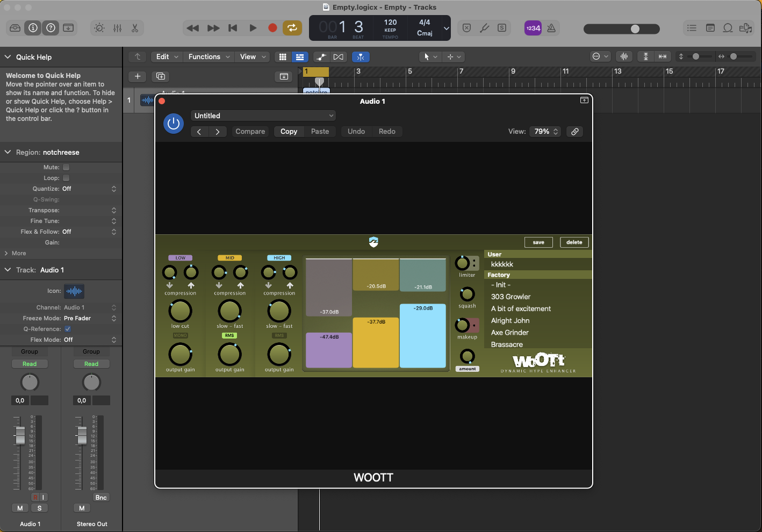Open the media Browsers icon
Screen dimensions: 762x532
(746, 28)
